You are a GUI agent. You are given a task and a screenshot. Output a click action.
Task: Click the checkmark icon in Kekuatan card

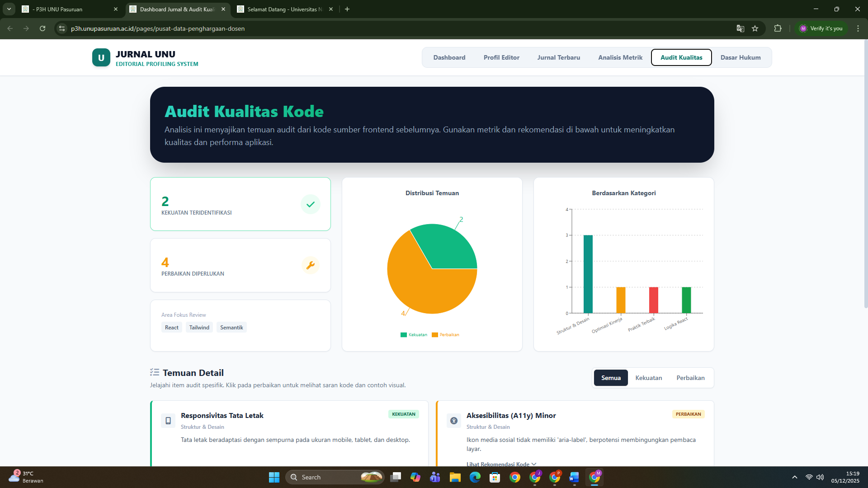point(311,204)
